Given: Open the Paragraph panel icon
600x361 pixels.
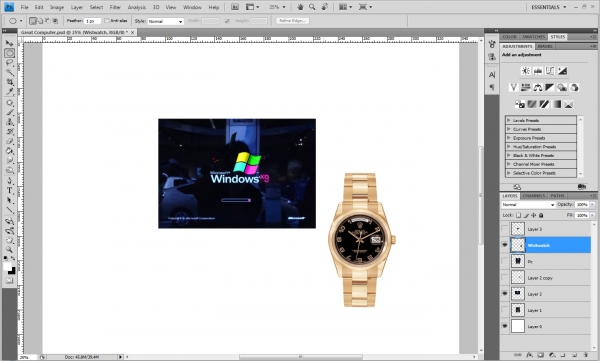Looking at the screenshot, I should [x=492, y=87].
